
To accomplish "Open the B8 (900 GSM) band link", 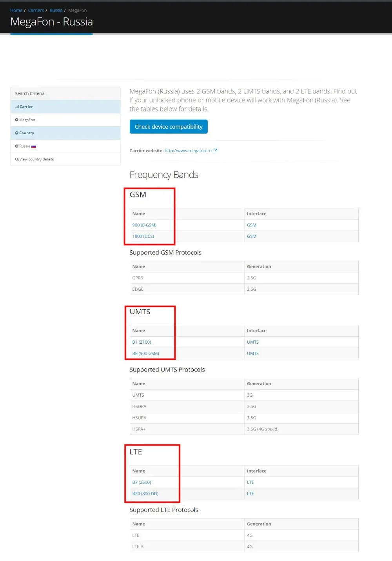I will click(x=145, y=353).
